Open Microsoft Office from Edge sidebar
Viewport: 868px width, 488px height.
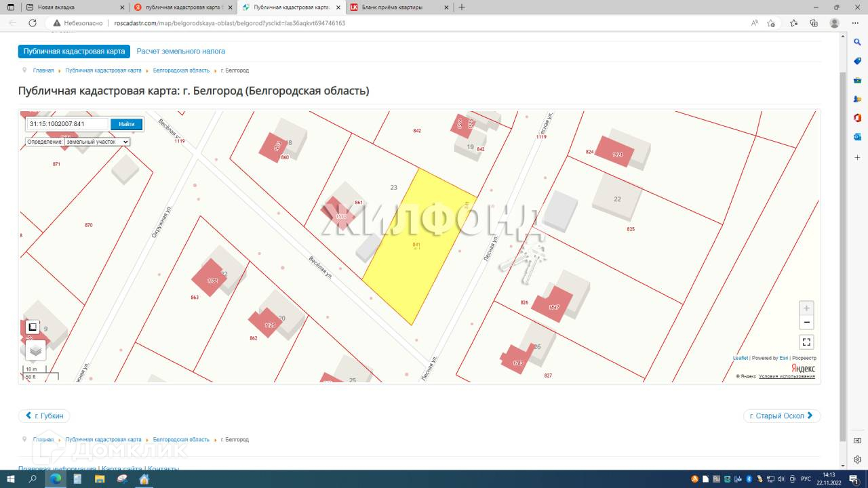pyautogui.click(x=857, y=118)
